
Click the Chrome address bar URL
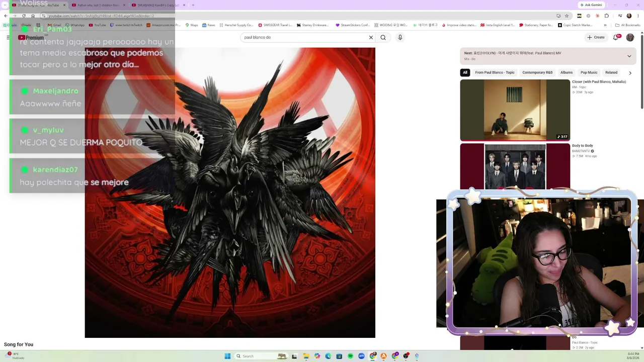tap(101, 16)
